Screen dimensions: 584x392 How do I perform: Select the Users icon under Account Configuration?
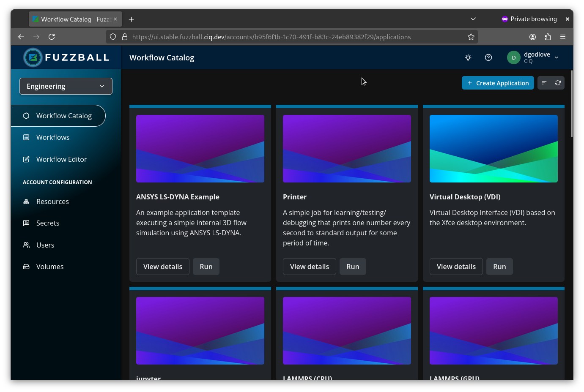(26, 245)
